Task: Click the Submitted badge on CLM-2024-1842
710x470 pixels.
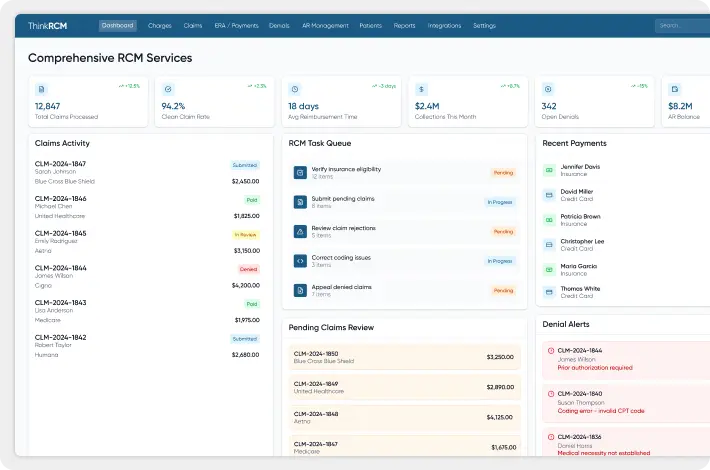Action: (x=245, y=339)
